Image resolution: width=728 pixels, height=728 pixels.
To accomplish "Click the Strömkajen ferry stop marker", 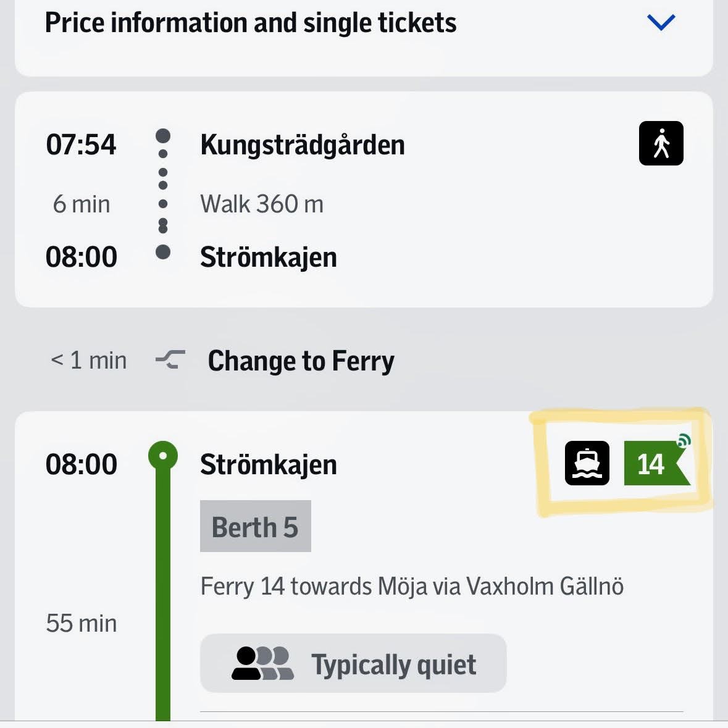I will point(162,455).
